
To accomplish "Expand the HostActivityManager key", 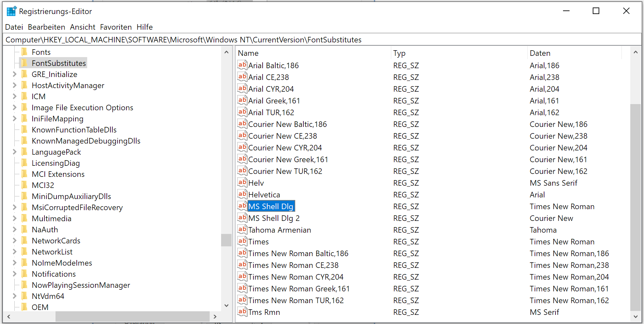I will 14,85.
